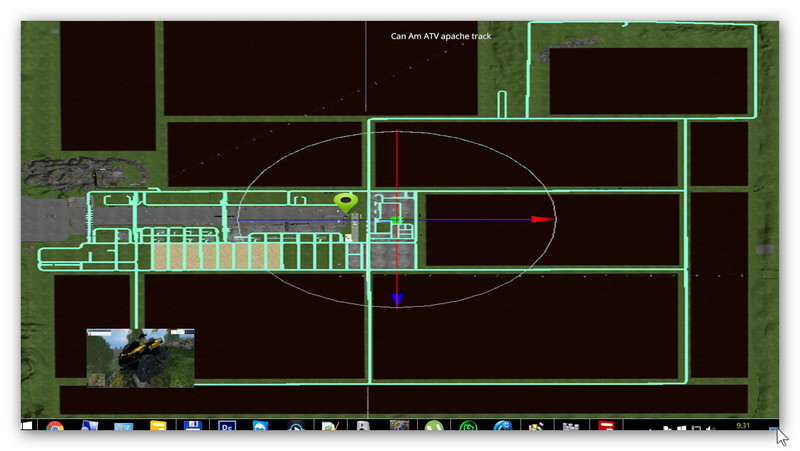Open the ATV preview thumbnail
This screenshot has width=800, height=451.
click(x=140, y=358)
